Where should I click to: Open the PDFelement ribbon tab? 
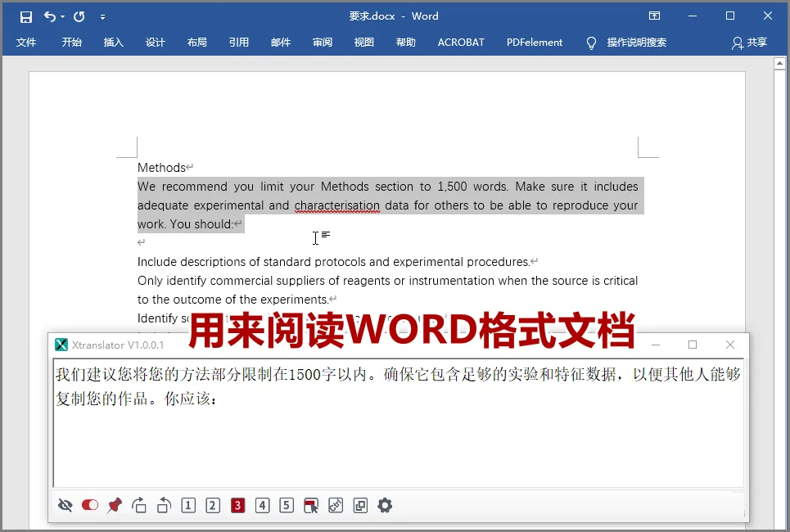pyautogui.click(x=535, y=43)
